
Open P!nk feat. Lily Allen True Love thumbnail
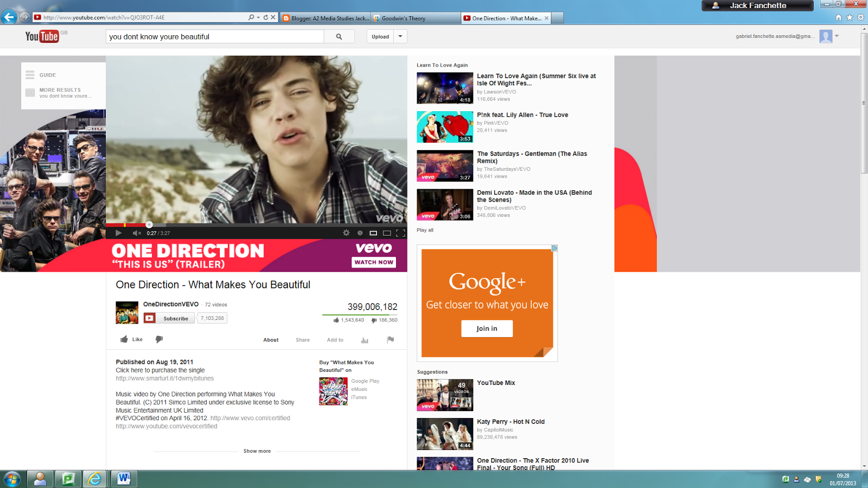pyautogui.click(x=445, y=127)
